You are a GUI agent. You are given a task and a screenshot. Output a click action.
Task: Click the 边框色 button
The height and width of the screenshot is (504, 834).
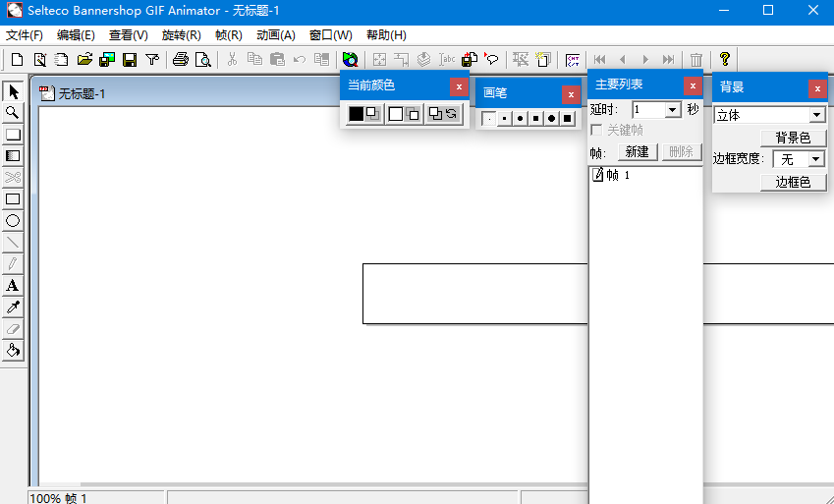tap(793, 182)
